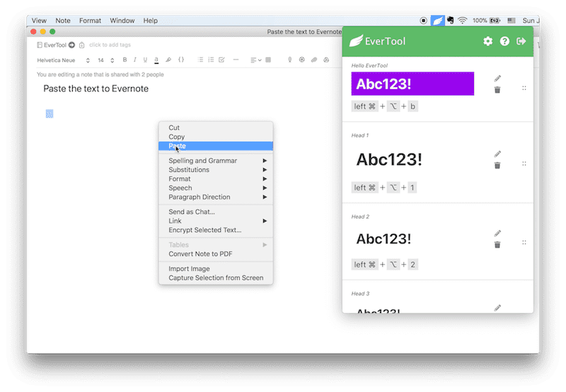This screenshot has height=392, width=566.
Task: Apply bold formatting in Evernote toolbar
Action: coord(125,59)
